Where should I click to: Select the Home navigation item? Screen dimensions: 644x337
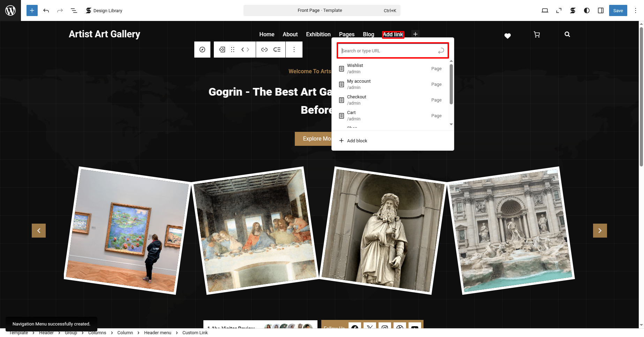267,34
